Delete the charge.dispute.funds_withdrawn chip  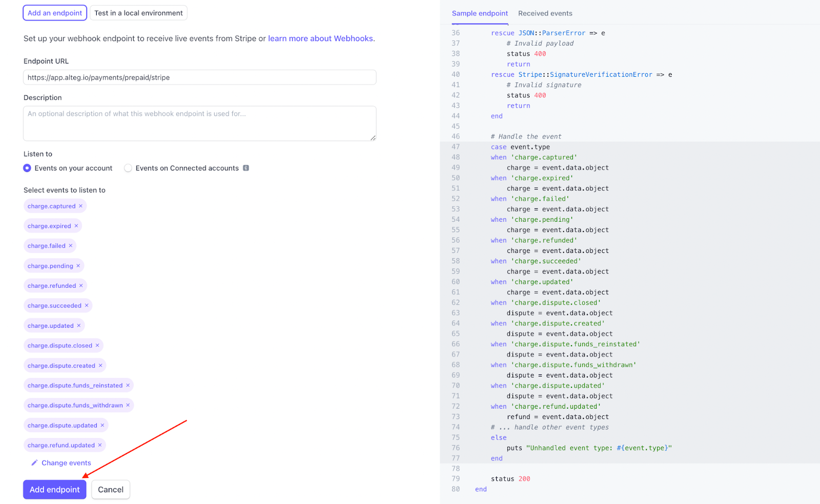(x=128, y=405)
